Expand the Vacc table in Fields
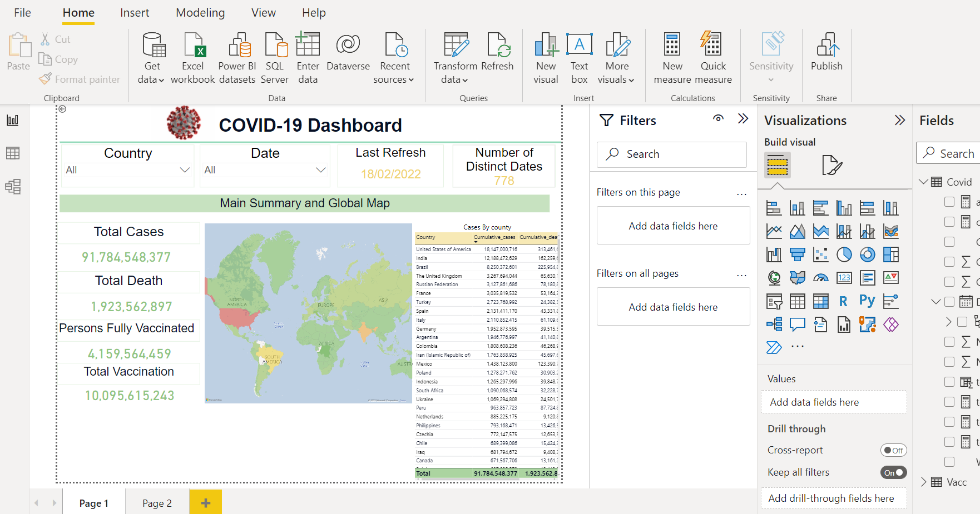The image size is (980, 514). tap(924, 482)
